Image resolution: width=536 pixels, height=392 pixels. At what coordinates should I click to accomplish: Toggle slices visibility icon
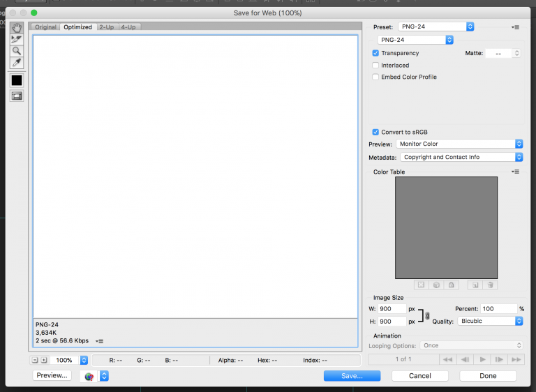pyautogui.click(x=17, y=96)
